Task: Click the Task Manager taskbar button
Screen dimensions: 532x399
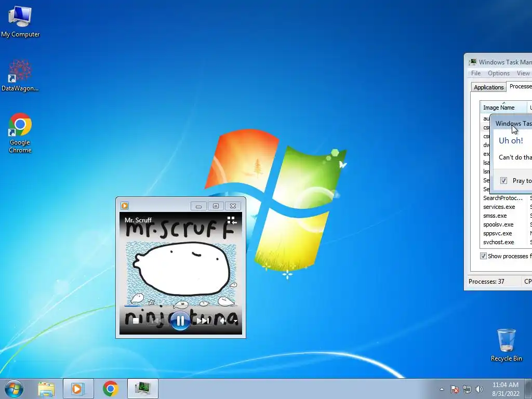Action: pyautogui.click(x=143, y=389)
